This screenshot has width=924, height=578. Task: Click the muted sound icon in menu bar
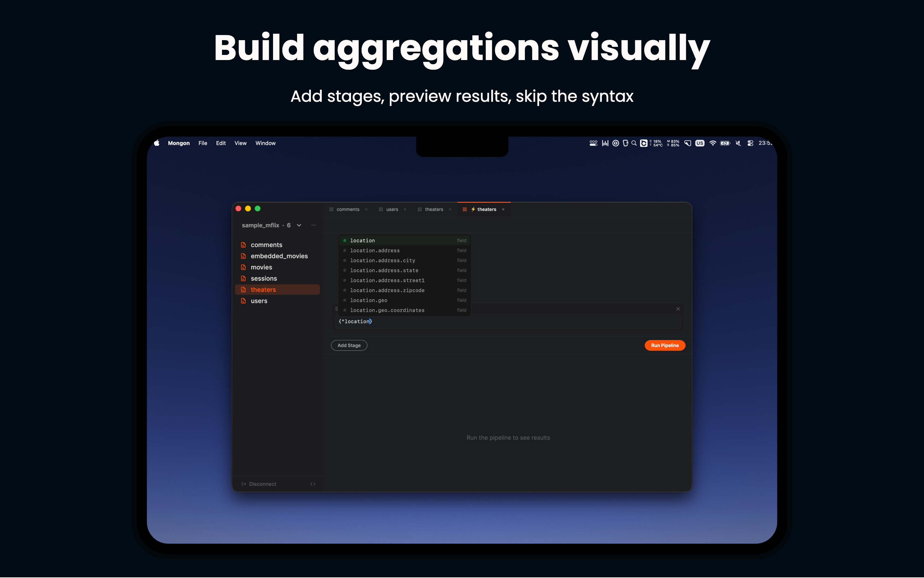pos(738,143)
